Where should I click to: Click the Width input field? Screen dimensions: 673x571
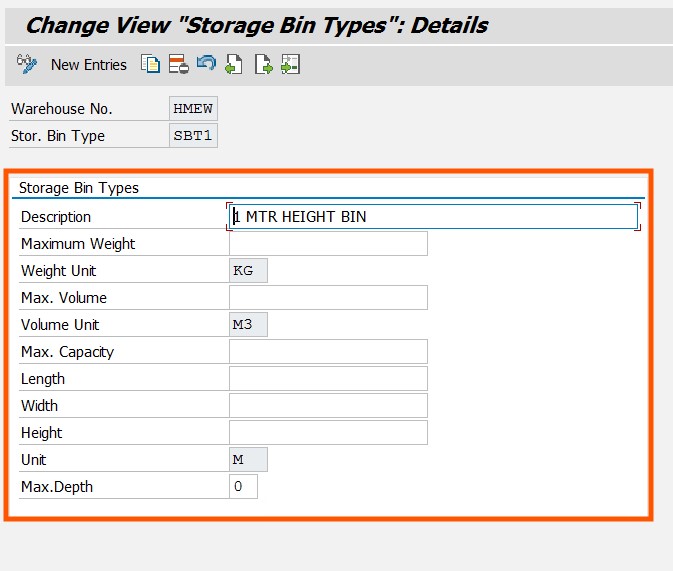click(x=328, y=406)
